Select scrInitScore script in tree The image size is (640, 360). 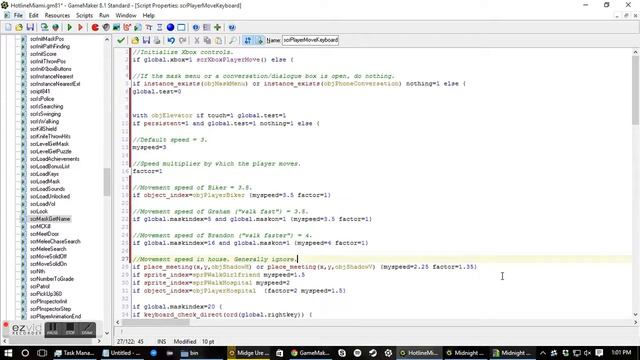coord(43,54)
